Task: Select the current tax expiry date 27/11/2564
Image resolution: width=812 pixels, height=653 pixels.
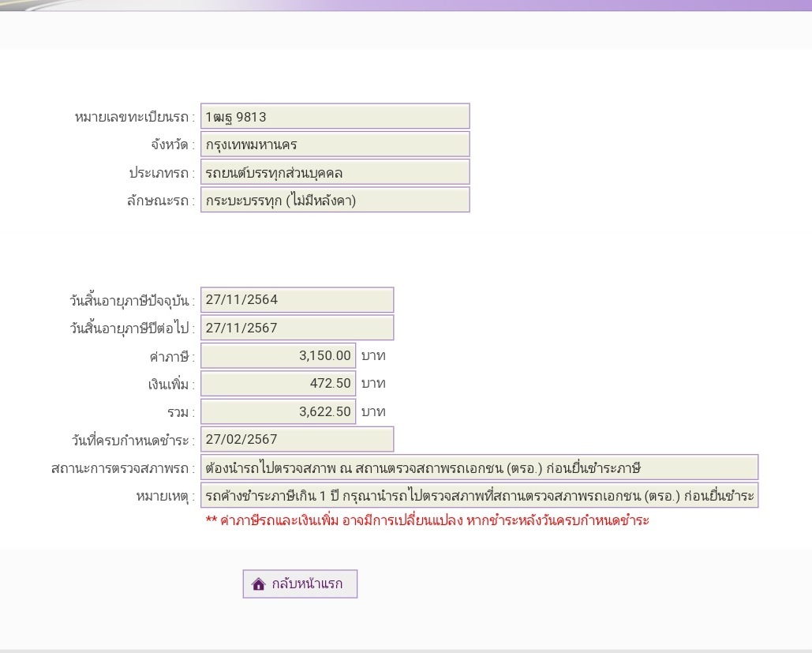Action: coord(297,299)
